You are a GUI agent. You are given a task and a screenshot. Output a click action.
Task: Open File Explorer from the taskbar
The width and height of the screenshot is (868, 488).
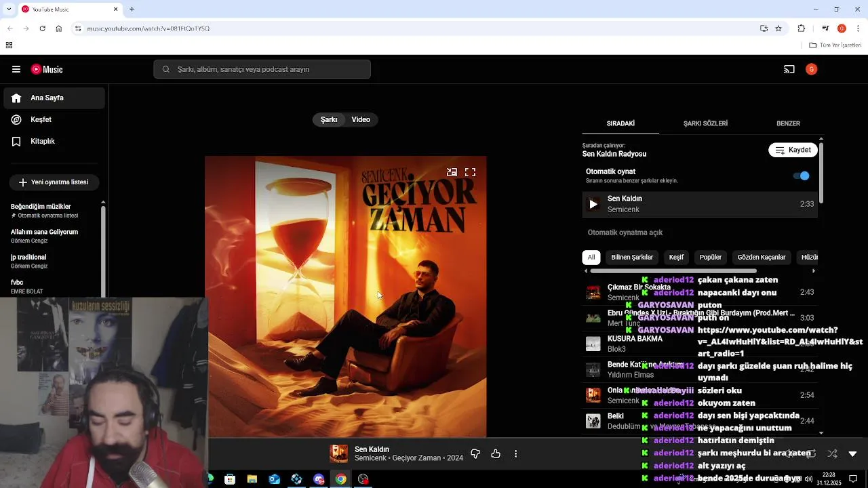pos(252,479)
